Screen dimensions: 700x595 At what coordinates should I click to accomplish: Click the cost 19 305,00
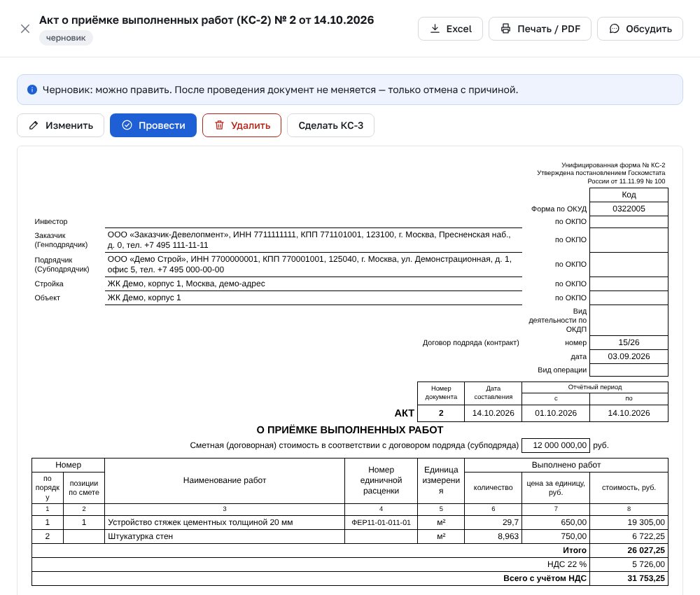629,522
